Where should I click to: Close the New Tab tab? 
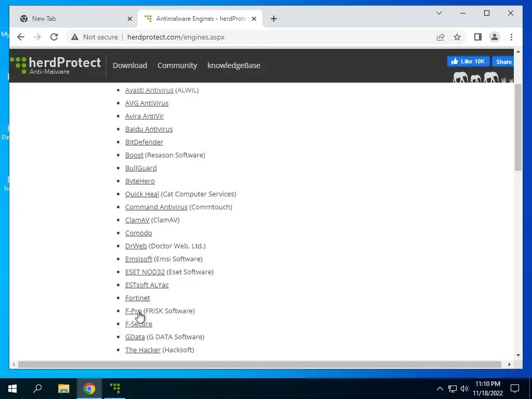coord(129,19)
